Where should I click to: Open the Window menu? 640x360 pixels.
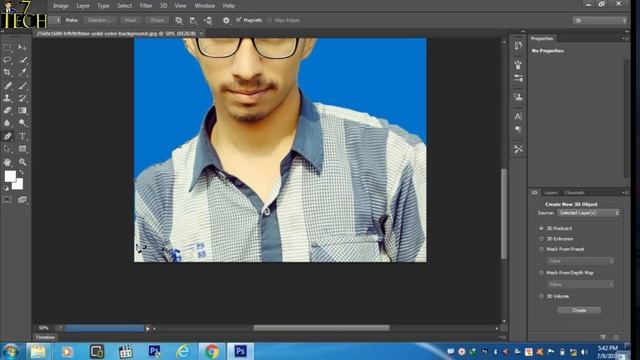point(204,6)
